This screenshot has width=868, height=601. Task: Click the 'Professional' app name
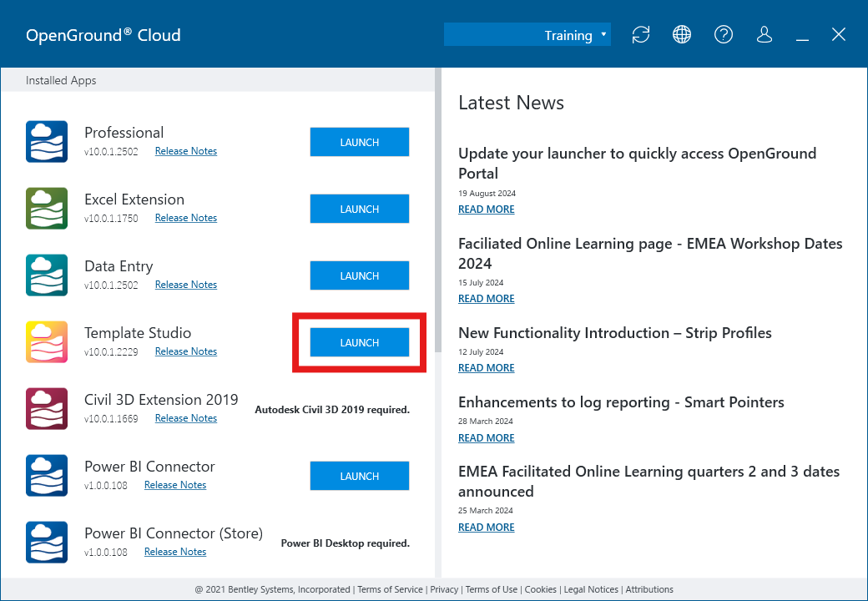124,132
